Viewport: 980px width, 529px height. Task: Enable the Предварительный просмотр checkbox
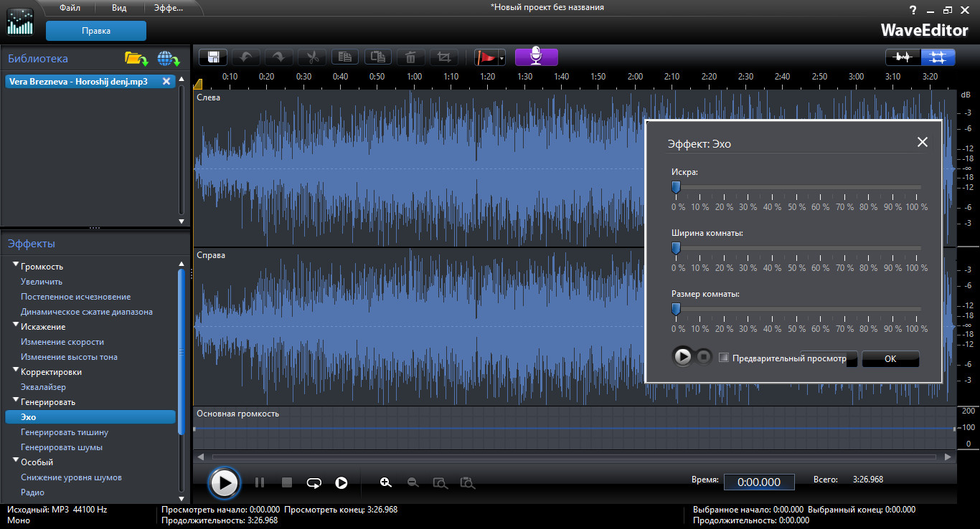pyautogui.click(x=724, y=358)
